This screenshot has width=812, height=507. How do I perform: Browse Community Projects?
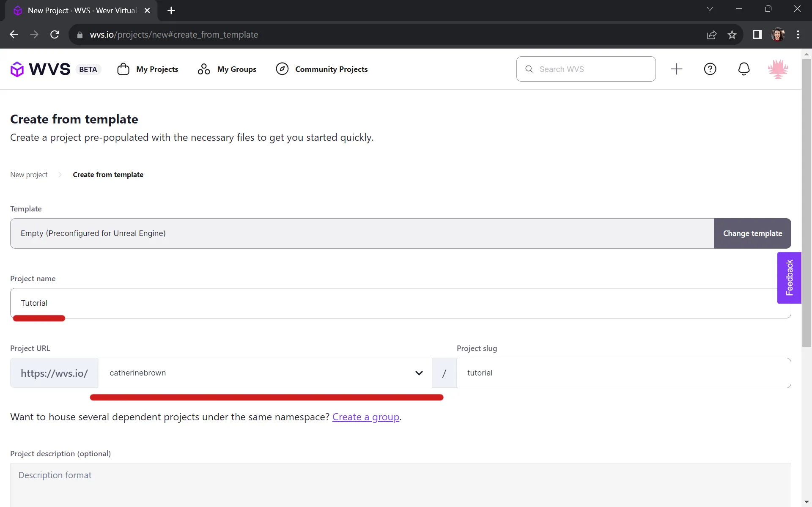pos(321,69)
